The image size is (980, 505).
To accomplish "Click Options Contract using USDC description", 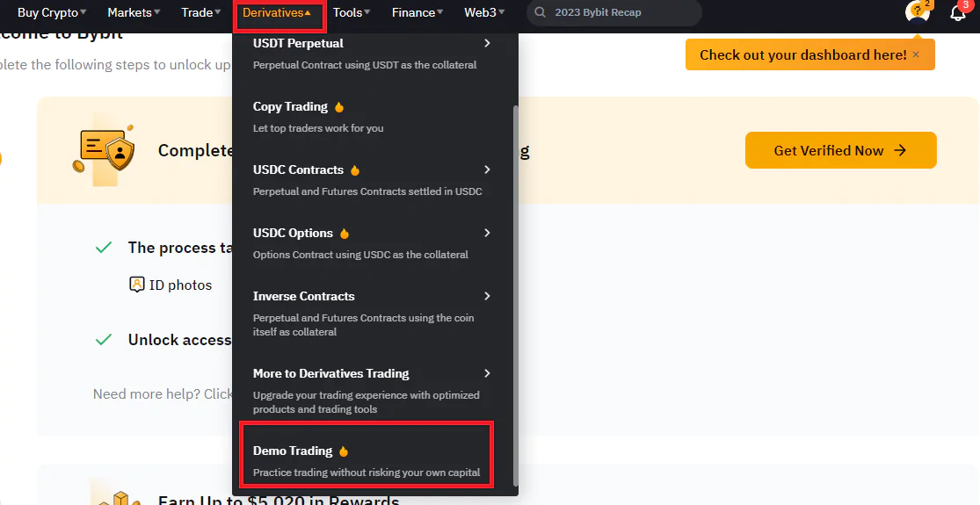I will click(x=360, y=254).
